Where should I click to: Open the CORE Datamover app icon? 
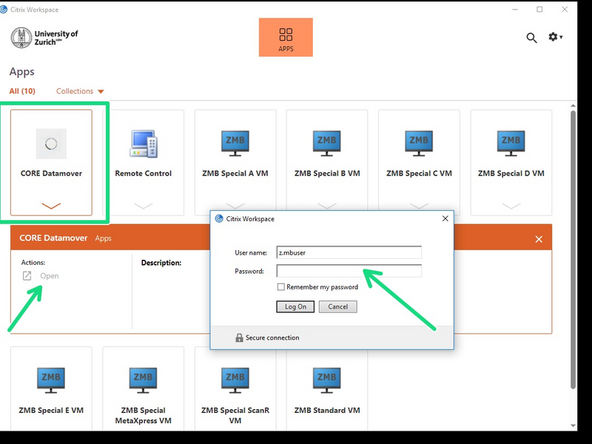51,143
